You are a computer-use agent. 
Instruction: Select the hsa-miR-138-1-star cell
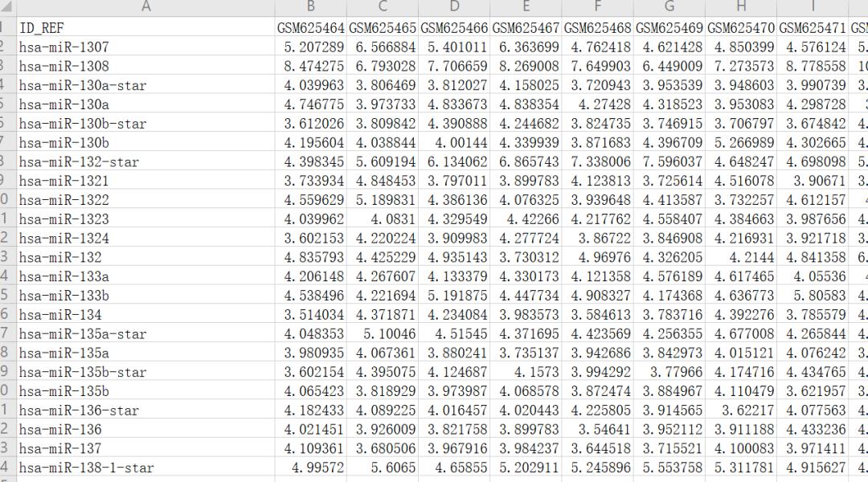coord(145,467)
